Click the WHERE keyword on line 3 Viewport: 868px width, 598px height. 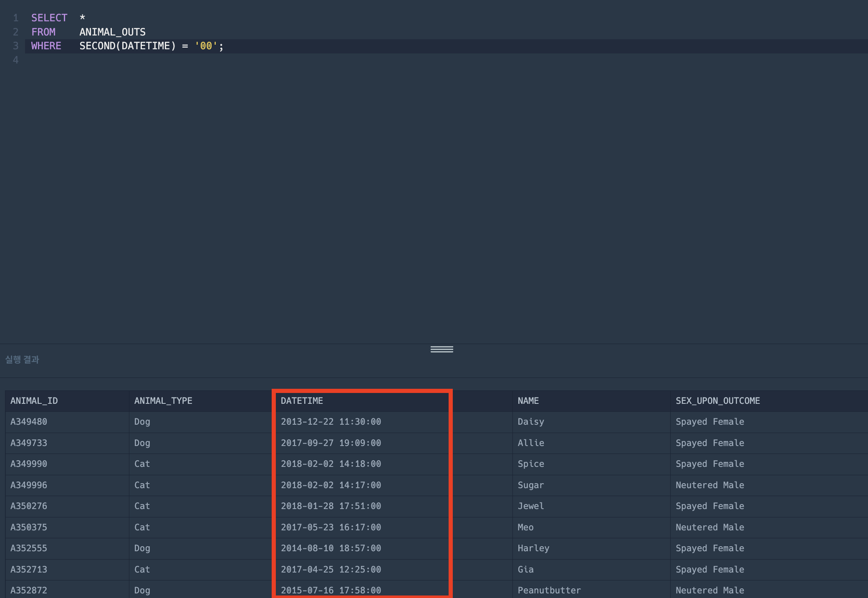point(46,46)
